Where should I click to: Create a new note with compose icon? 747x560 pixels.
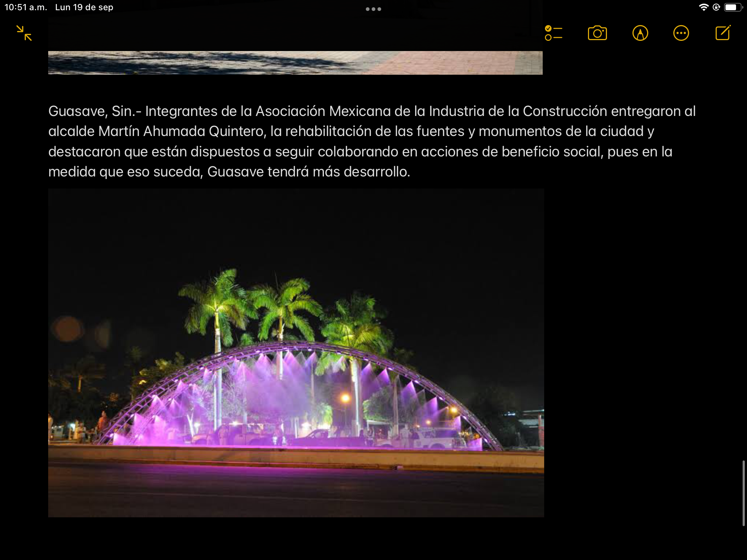[x=723, y=33]
